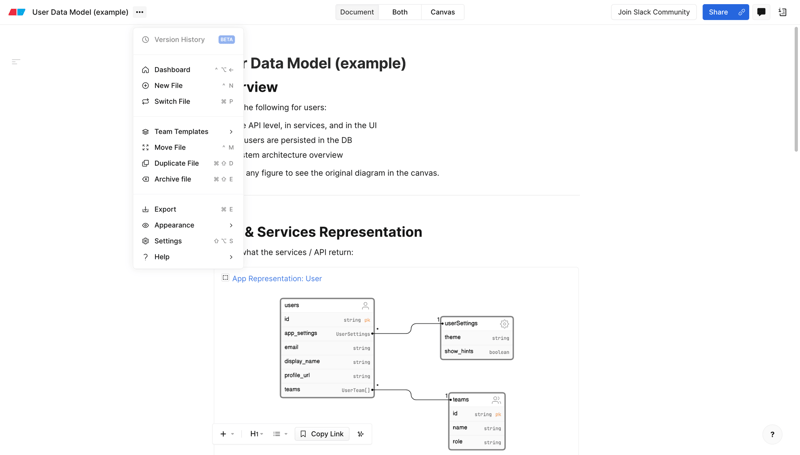Click the link icon on Share button
Screen dimensions: 800x455
coord(741,12)
